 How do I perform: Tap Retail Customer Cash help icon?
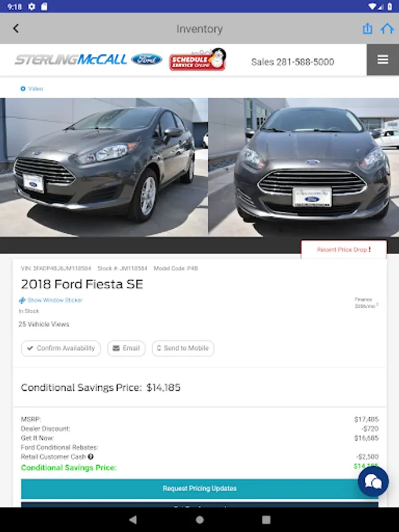point(91,457)
